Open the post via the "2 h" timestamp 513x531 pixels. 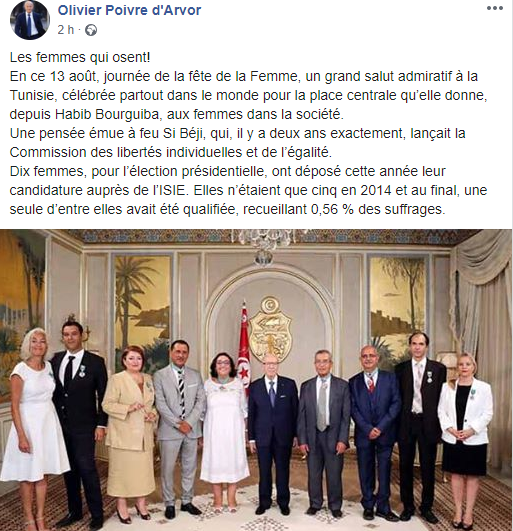[65, 30]
